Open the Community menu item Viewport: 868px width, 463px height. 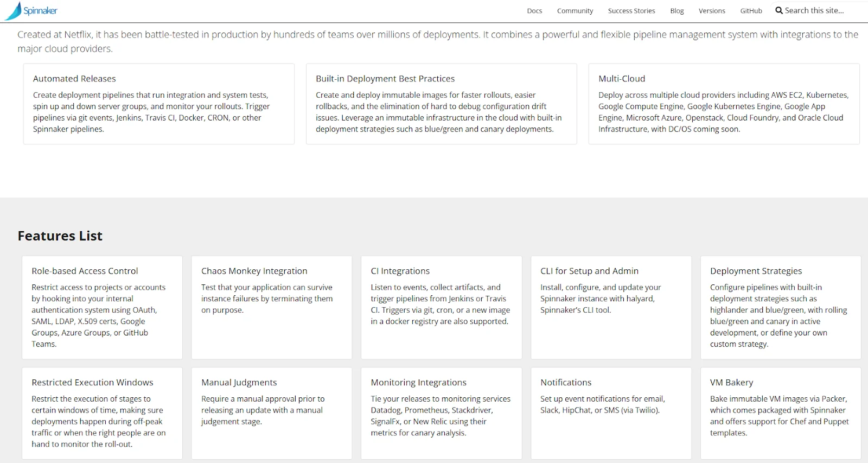pyautogui.click(x=575, y=11)
